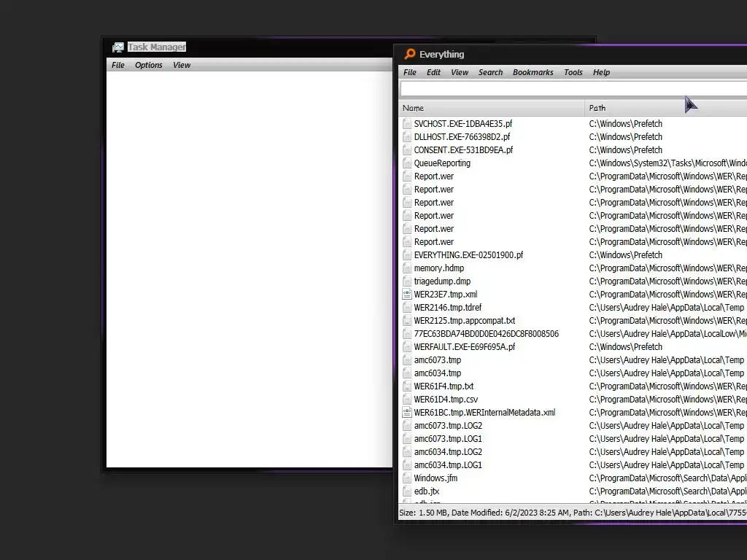Click the Everything search input box
747x560 pixels.
(573, 89)
